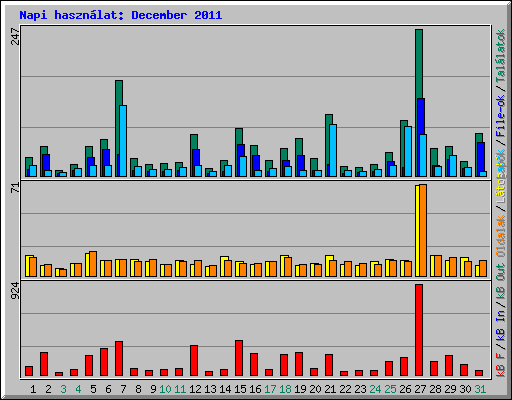Click day label 6 on the x-axis
512x400 pixels.
point(108,389)
